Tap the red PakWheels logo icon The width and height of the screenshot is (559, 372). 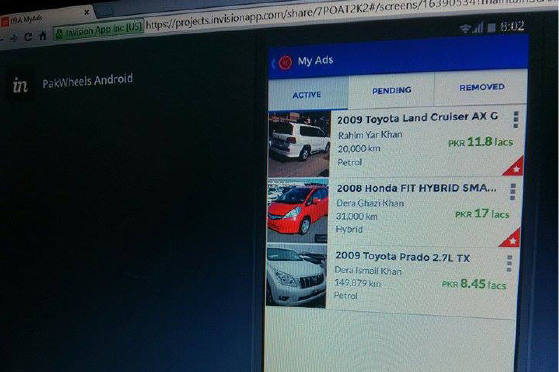[x=285, y=63]
